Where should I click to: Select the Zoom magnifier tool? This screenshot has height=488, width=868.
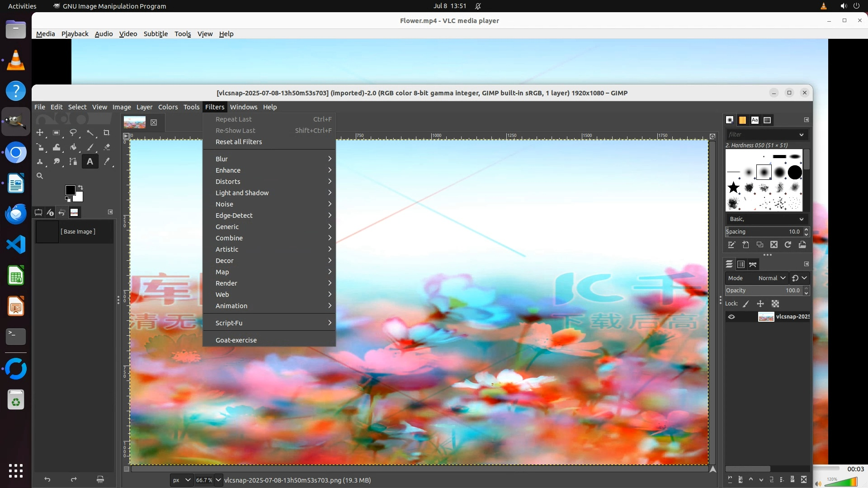40,176
